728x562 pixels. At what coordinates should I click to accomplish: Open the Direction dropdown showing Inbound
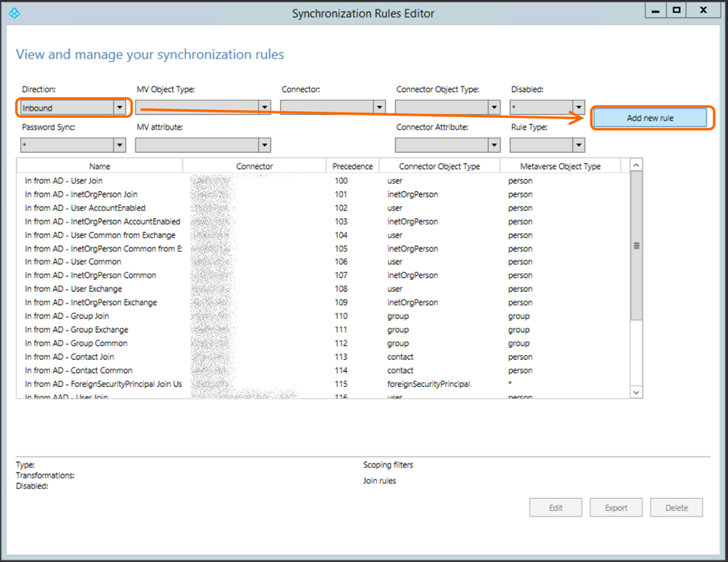[x=73, y=108]
